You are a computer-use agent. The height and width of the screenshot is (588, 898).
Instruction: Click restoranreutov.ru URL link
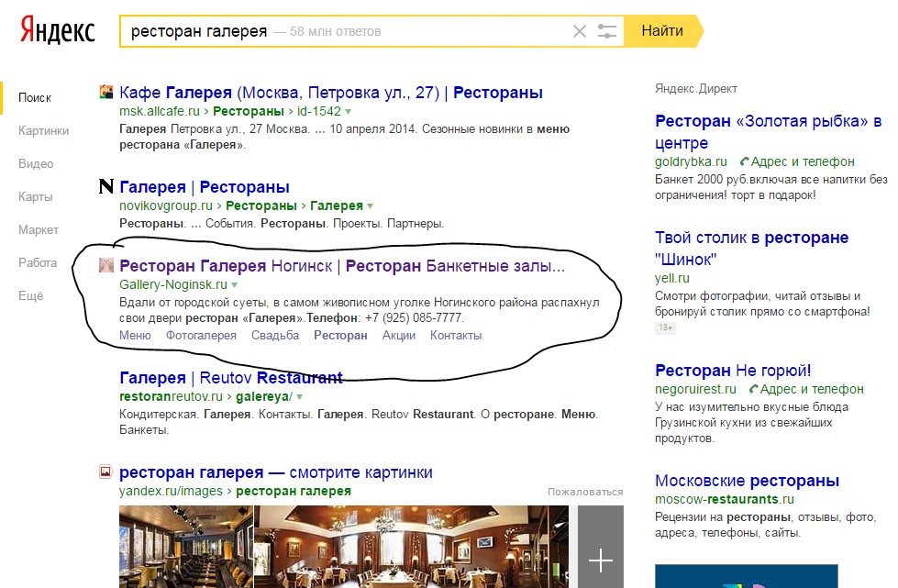tap(171, 396)
